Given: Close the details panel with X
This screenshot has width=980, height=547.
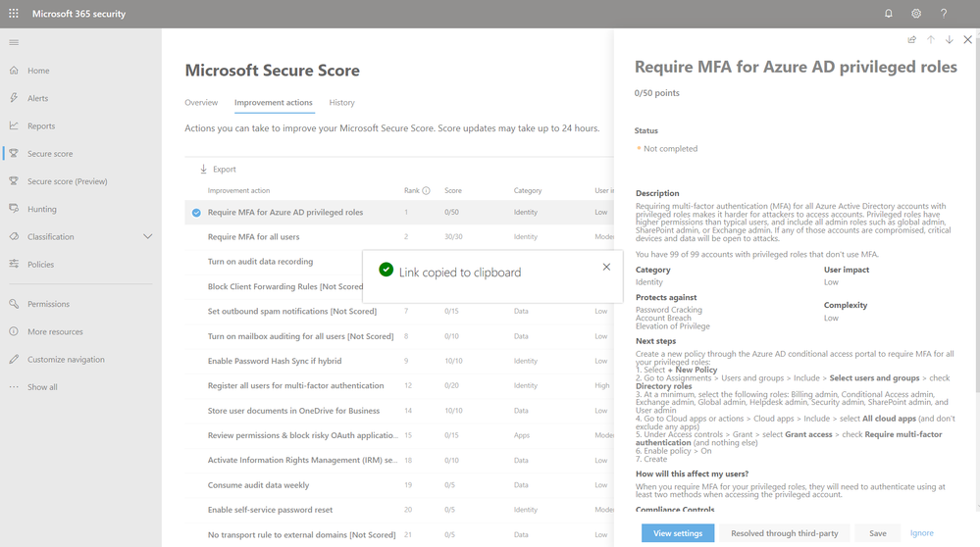Looking at the screenshot, I should click(x=967, y=39).
